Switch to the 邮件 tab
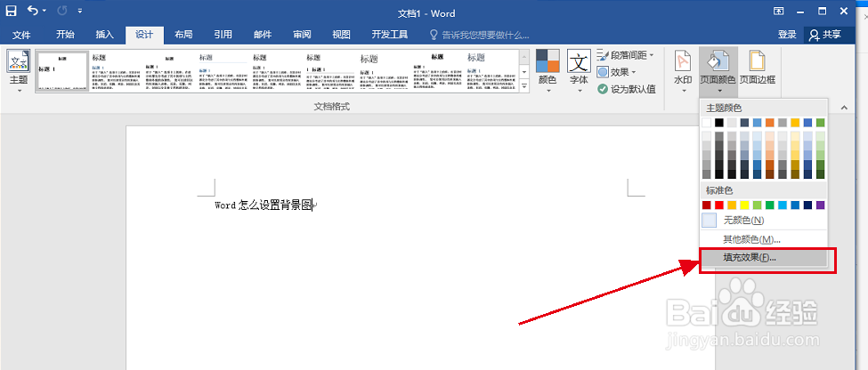 coord(263,35)
